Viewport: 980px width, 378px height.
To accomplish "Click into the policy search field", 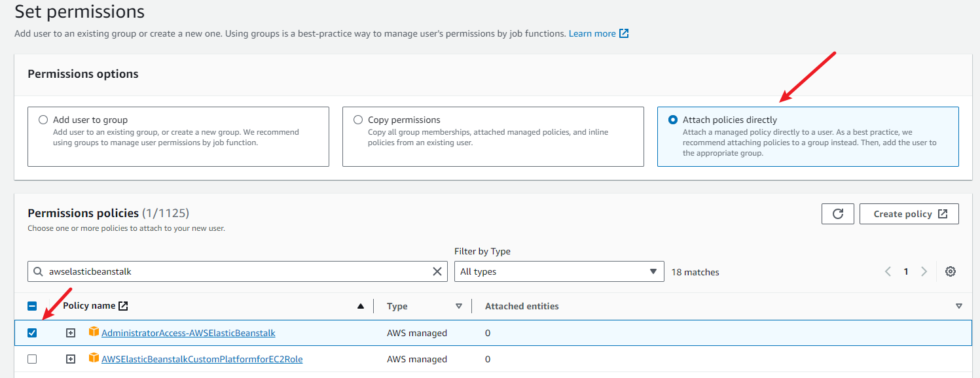I will point(236,271).
